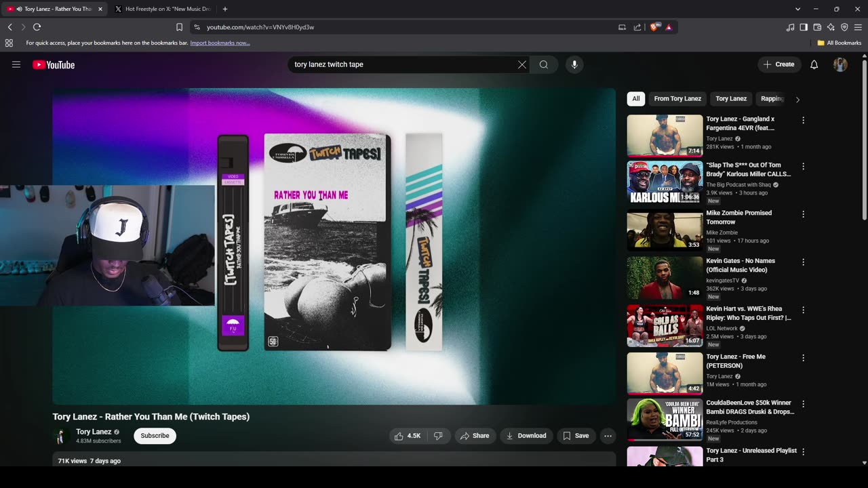Open options for Slap The S*** video
Screen dimensions: 868x488
tap(804, 166)
